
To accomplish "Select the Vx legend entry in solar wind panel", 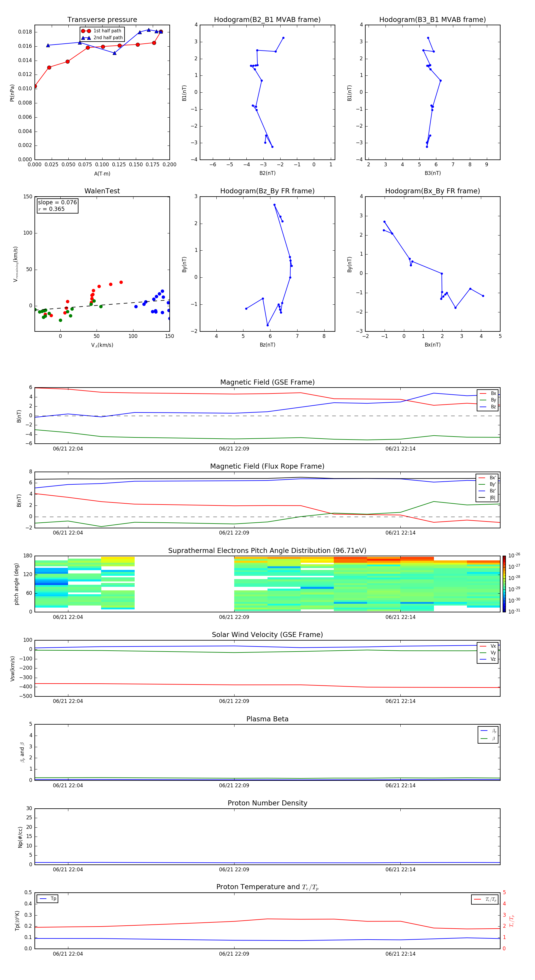I will point(488,646).
